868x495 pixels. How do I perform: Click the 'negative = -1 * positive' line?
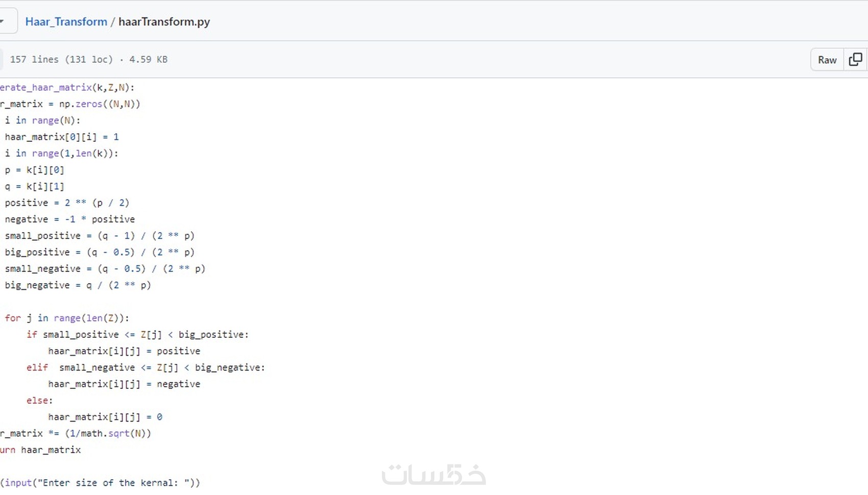(x=70, y=219)
